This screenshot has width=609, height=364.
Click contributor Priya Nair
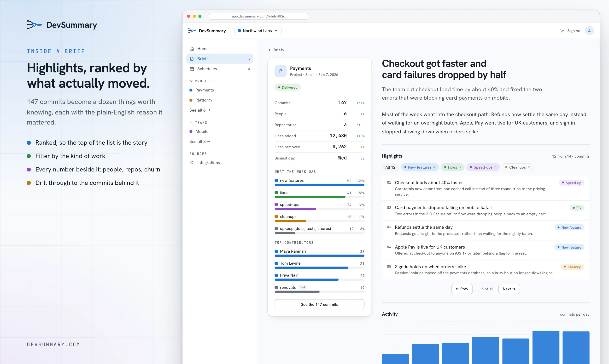319,277
